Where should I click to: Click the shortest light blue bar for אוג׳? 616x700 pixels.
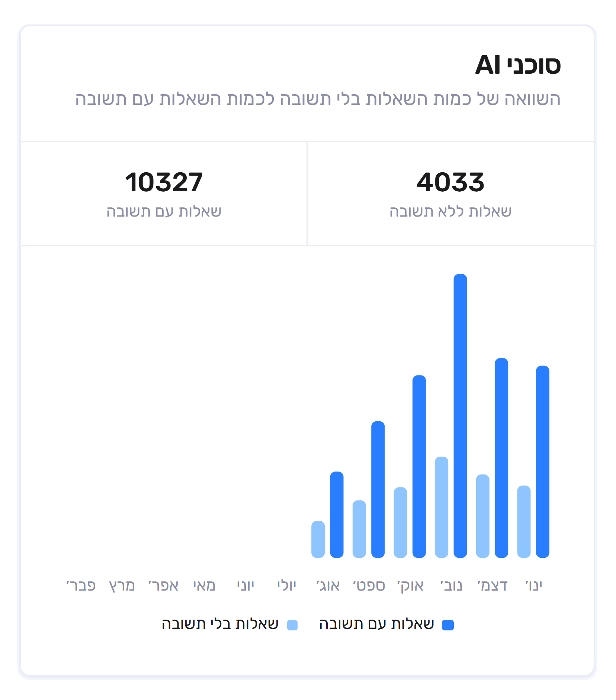pyautogui.click(x=318, y=539)
